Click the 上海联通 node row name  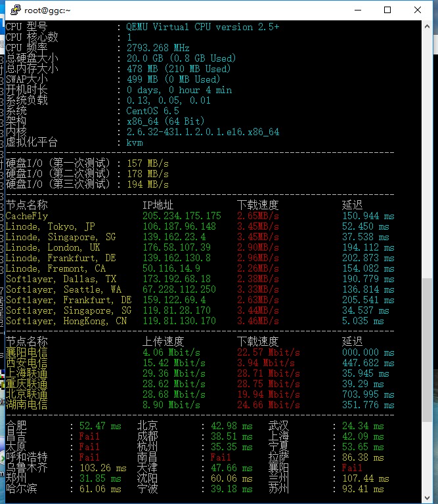click(27, 373)
